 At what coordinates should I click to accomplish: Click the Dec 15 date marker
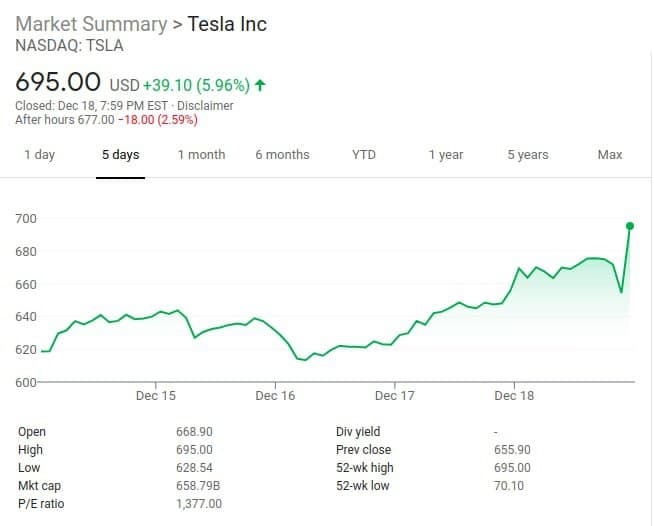tap(155, 396)
